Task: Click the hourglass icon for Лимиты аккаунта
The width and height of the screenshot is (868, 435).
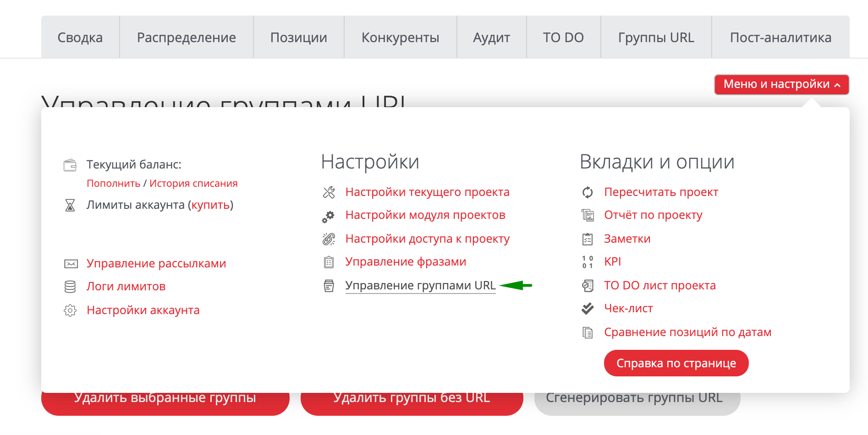Action: (70, 205)
